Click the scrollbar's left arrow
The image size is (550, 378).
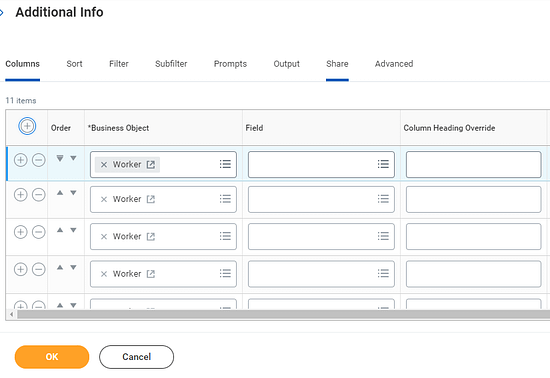12,315
